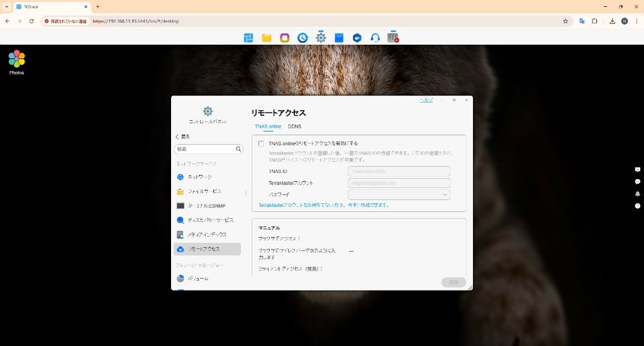The width and height of the screenshot is (644, 346).
Task: Launch the rainbow-bordered square app in the dock
Action: [x=285, y=38]
